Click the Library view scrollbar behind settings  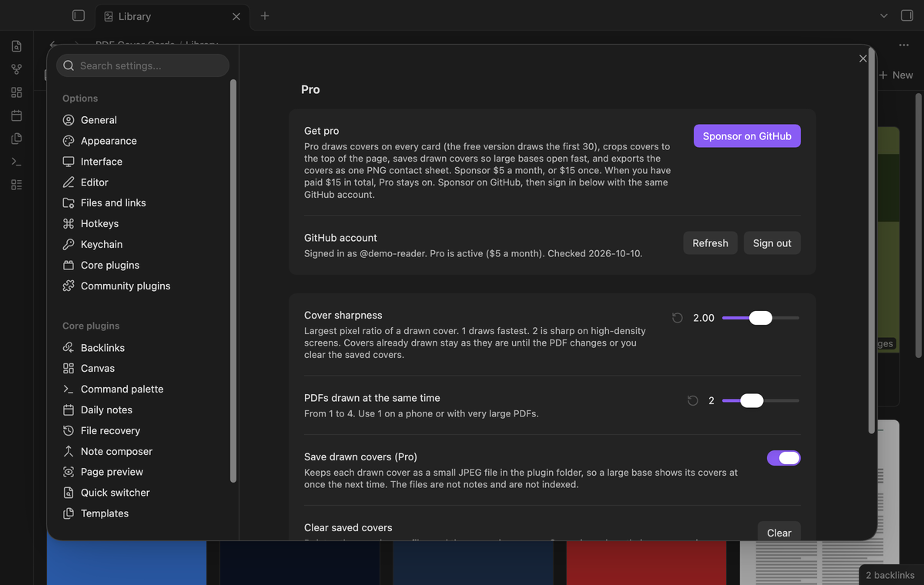[919, 226]
